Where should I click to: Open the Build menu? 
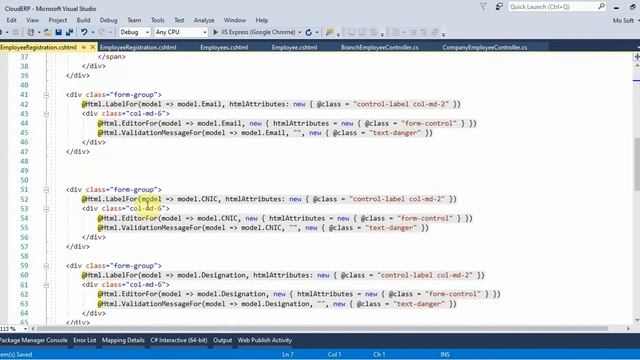(83, 20)
